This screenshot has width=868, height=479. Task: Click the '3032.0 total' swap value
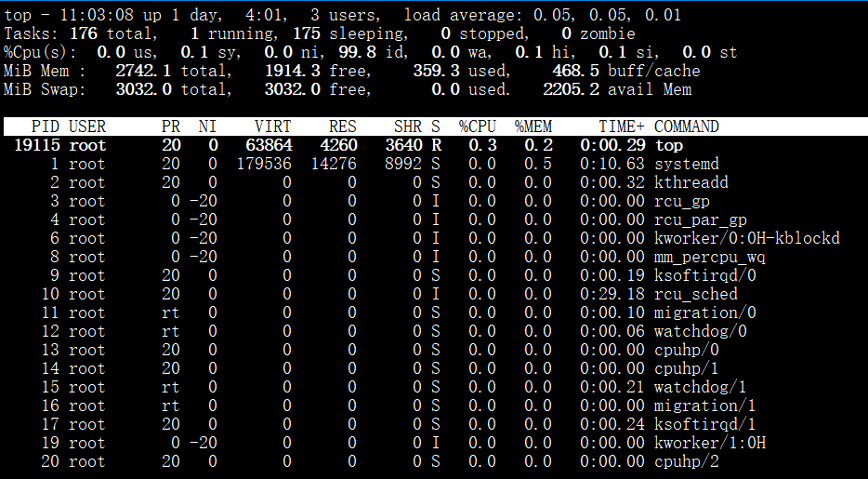point(173,89)
